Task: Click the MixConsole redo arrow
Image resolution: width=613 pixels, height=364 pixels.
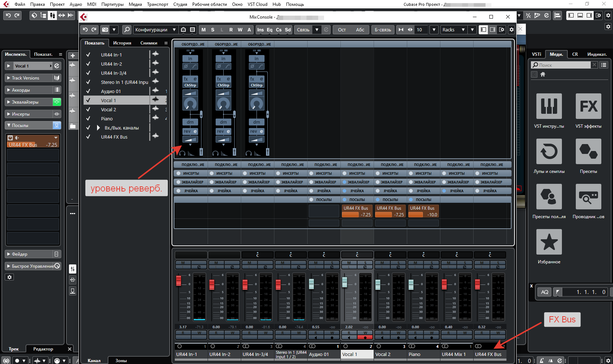Action: tap(94, 30)
